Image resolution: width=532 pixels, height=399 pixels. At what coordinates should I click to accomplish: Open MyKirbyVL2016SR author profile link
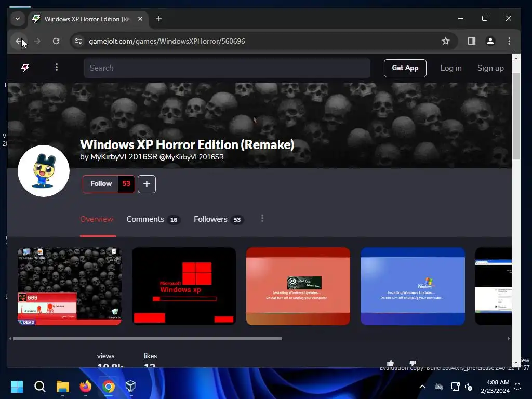click(x=124, y=157)
